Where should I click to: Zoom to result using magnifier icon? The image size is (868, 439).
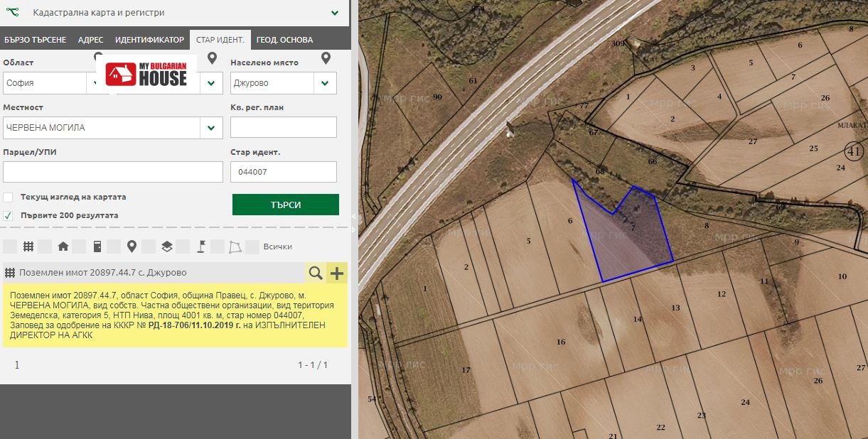[316, 273]
